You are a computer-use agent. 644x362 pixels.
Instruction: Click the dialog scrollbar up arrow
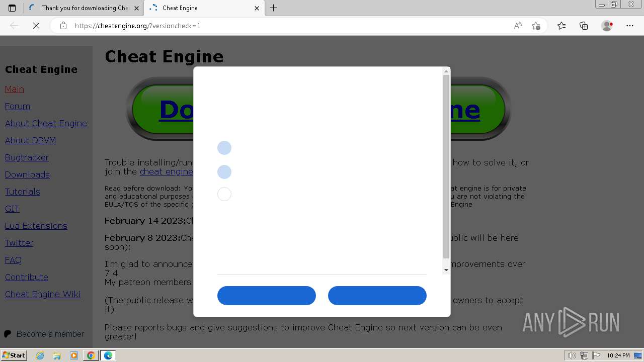(x=446, y=71)
